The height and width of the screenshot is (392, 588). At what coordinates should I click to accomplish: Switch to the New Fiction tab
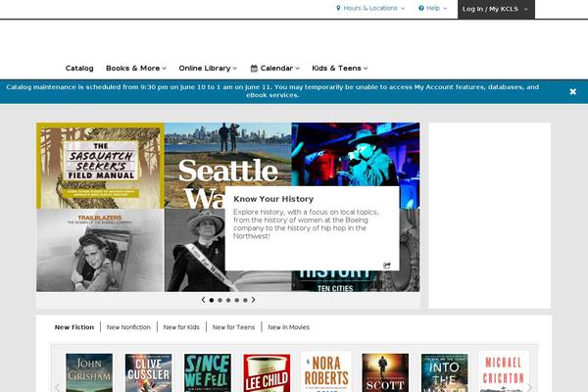coord(74,327)
